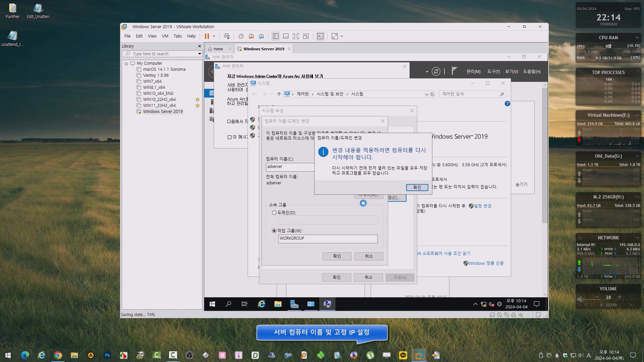Click the Enter full screen mode icon
Viewport: 644px width, 362px height.
point(296,36)
